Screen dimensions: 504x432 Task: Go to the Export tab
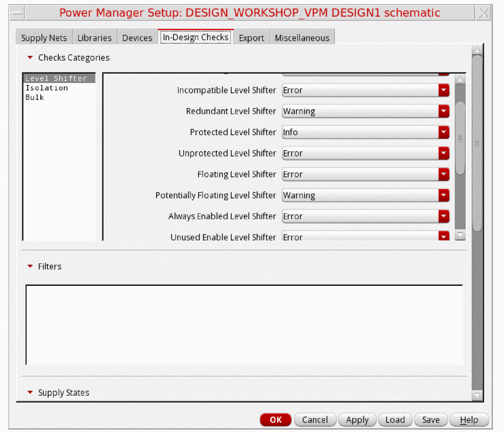click(x=251, y=38)
